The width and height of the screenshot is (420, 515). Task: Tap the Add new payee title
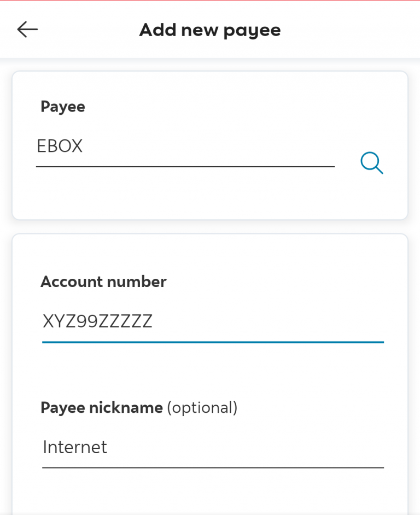click(x=210, y=30)
